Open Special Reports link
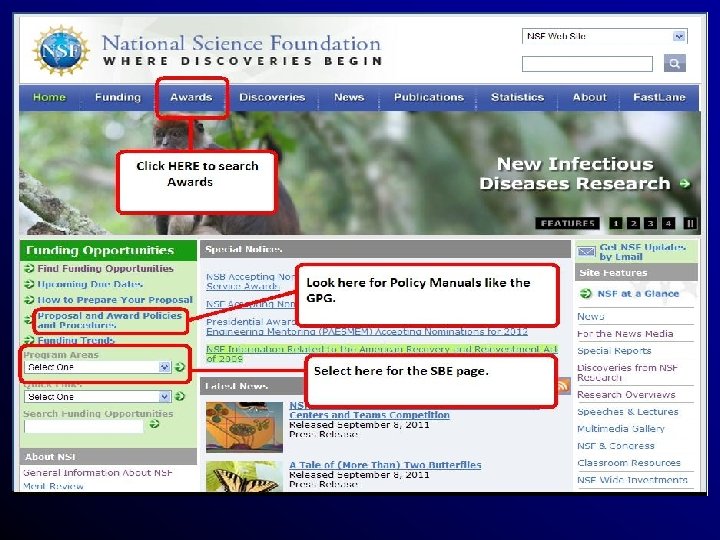 [614, 351]
